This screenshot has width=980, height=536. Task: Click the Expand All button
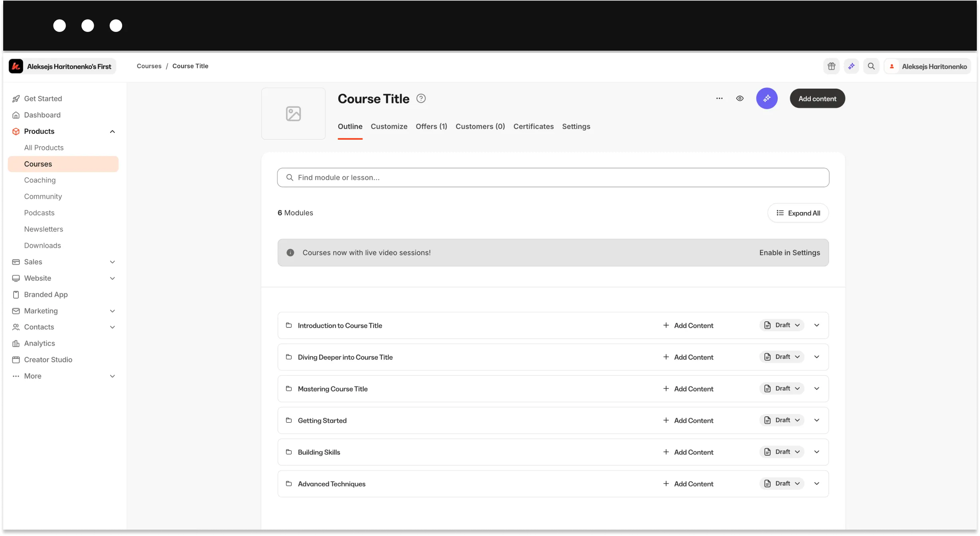click(x=798, y=213)
